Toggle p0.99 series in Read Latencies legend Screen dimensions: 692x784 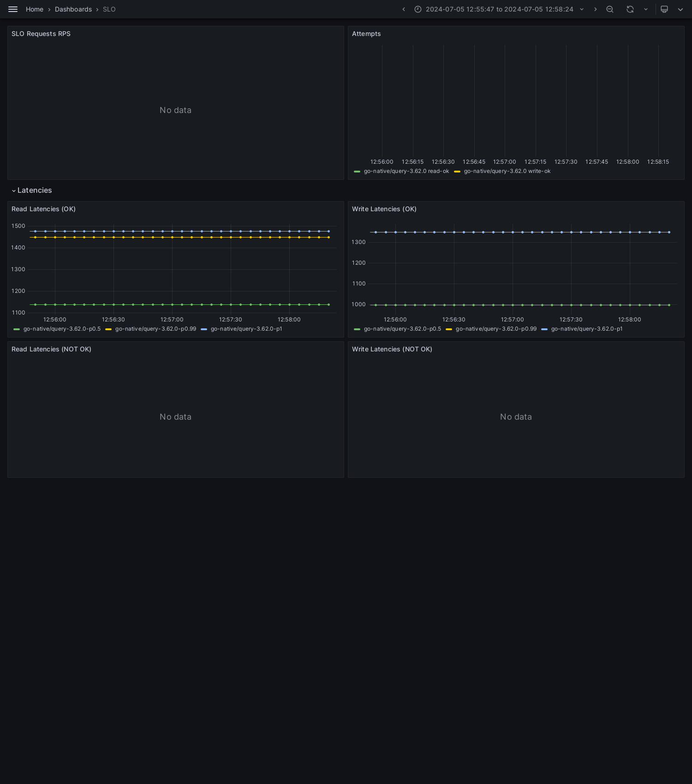[155, 329]
